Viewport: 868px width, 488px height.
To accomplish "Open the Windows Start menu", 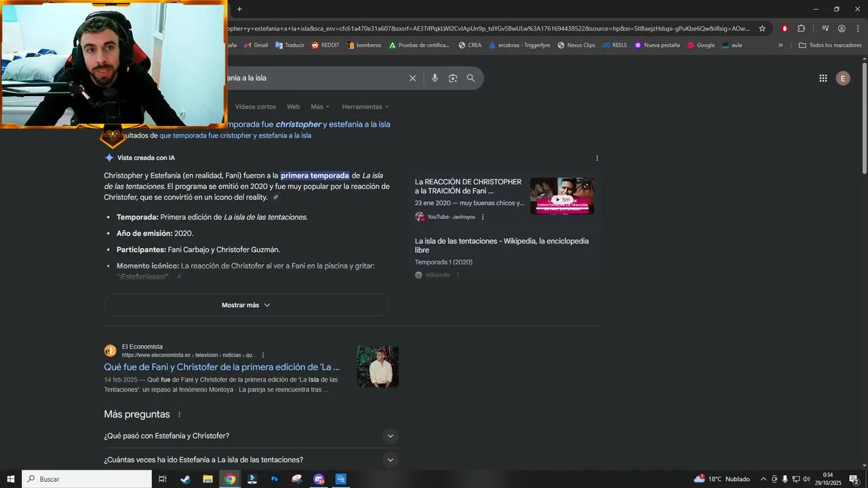I will (x=11, y=479).
